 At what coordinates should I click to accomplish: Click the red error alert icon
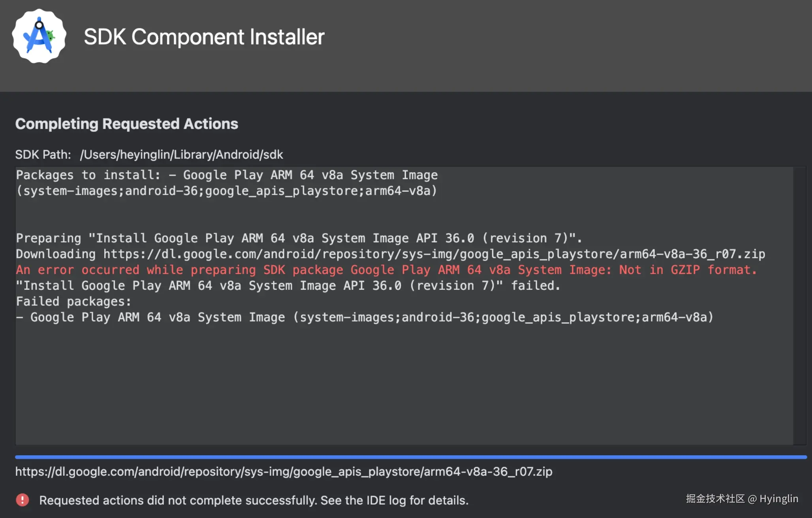pos(23,500)
